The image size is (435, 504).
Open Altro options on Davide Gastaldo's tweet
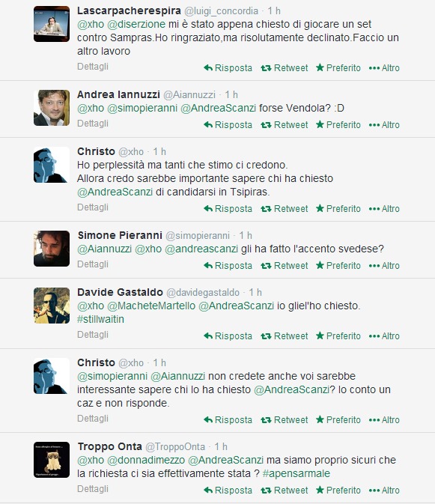click(x=384, y=336)
